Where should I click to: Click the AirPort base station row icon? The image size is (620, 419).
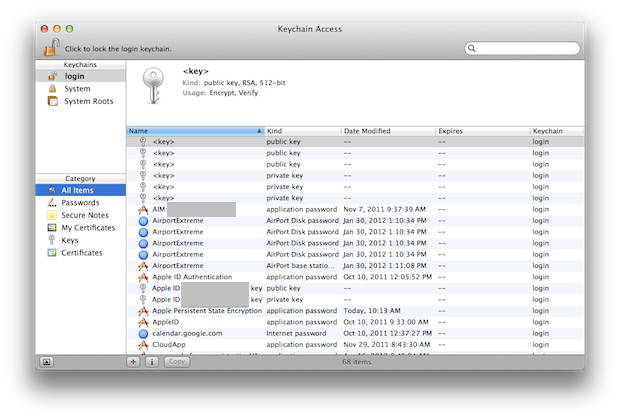143,266
